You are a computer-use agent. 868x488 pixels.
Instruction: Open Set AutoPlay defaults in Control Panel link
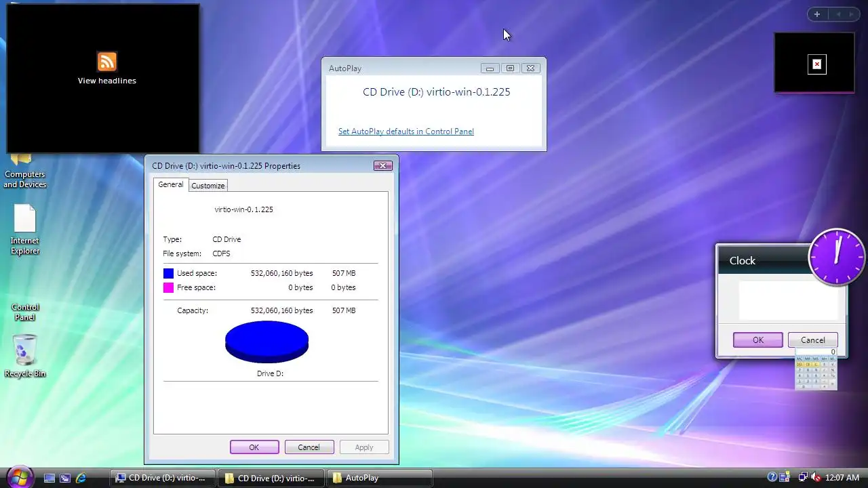(x=406, y=131)
